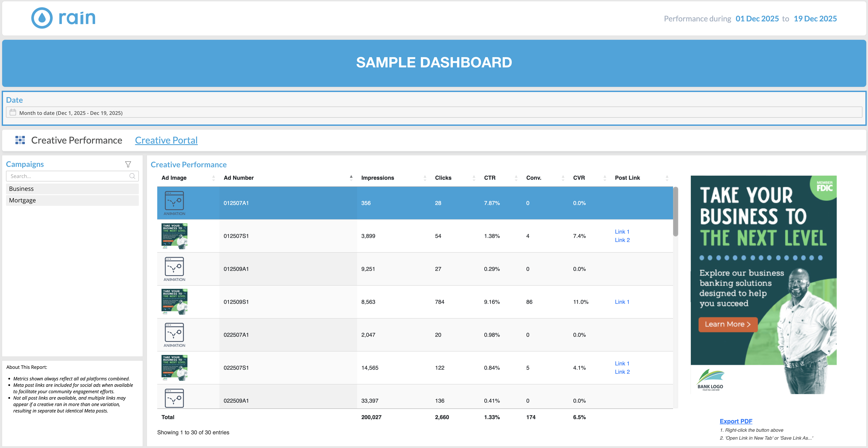Click the rain logo
The width and height of the screenshot is (868, 448).
click(x=63, y=18)
